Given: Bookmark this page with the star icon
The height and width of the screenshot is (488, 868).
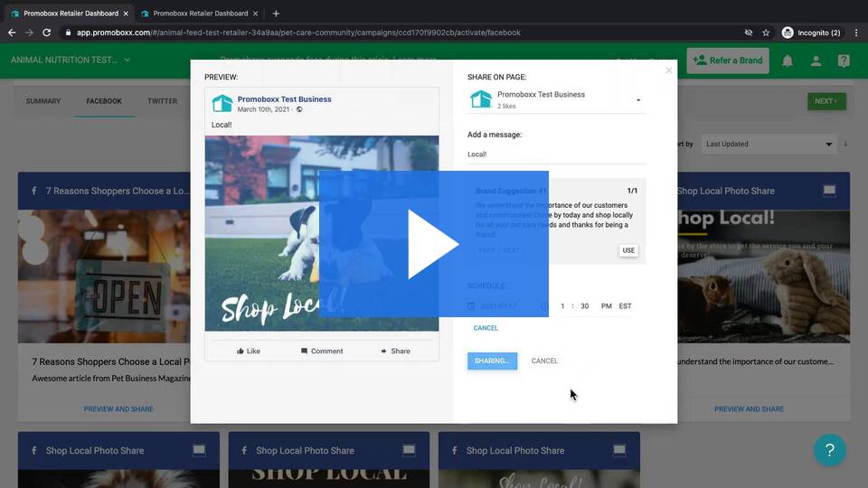Looking at the screenshot, I should (766, 33).
